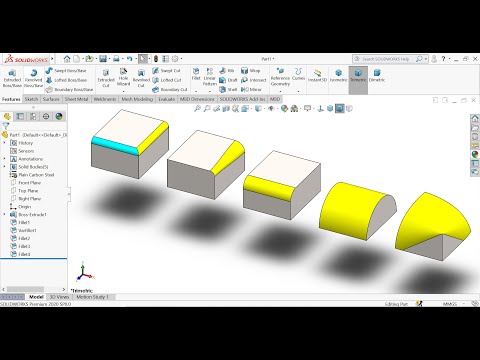The width and height of the screenshot is (480, 360).
Task: Choose the Boundary Boss/Base command
Action: 69,89
